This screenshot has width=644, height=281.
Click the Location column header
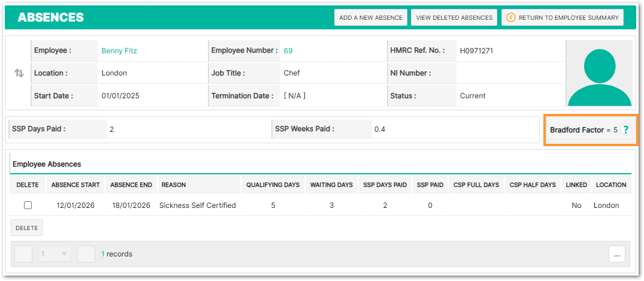click(x=610, y=185)
